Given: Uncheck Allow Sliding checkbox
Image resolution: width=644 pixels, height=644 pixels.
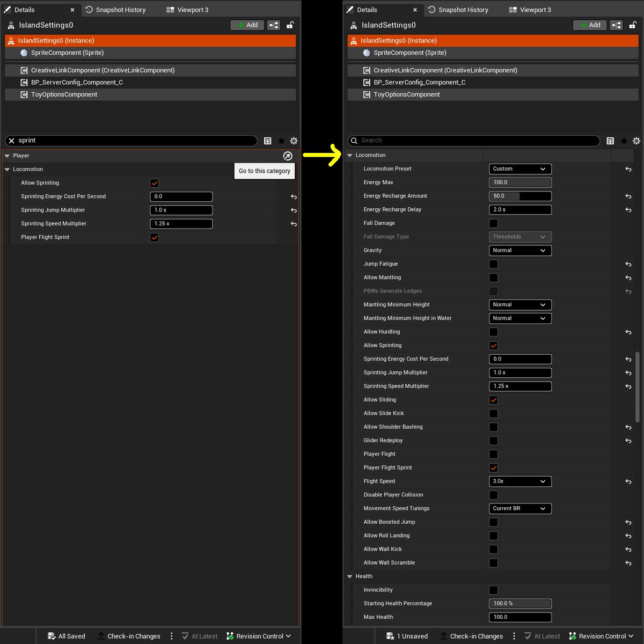Looking at the screenshot, I should [x=494, y=400].
